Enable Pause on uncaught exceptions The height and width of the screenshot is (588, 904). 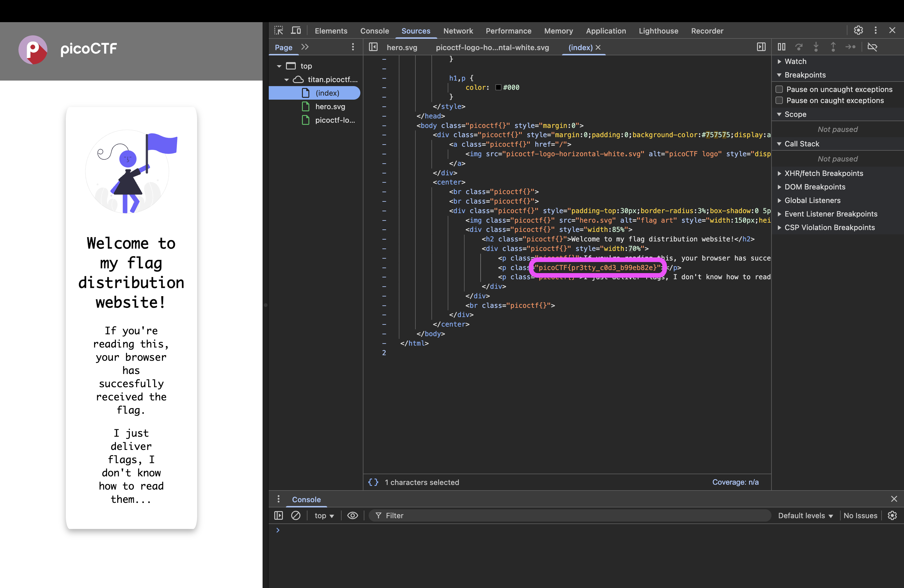tap(779, 89)
